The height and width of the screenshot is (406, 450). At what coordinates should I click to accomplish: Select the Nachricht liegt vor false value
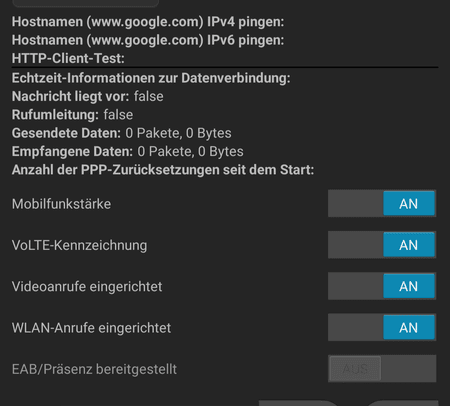[149, 97]
